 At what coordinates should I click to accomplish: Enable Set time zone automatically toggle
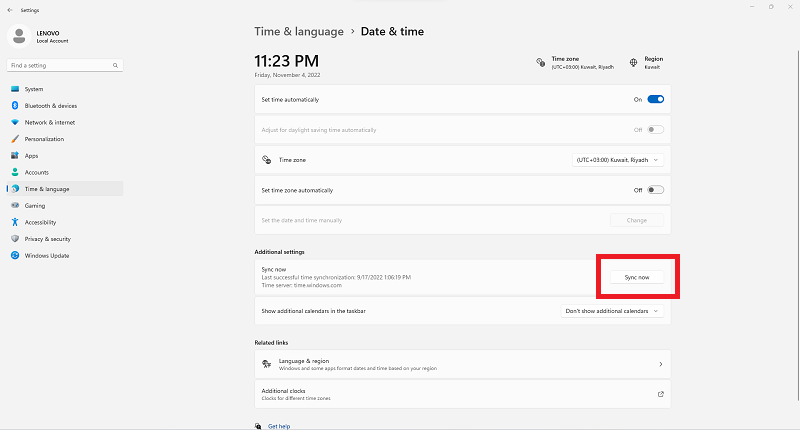(656, 190)
